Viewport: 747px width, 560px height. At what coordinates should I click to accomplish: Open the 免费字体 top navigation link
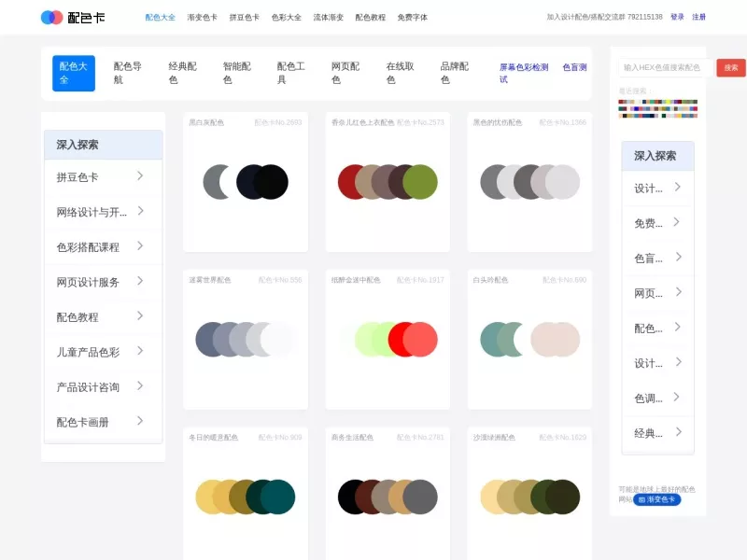(412, 18)
